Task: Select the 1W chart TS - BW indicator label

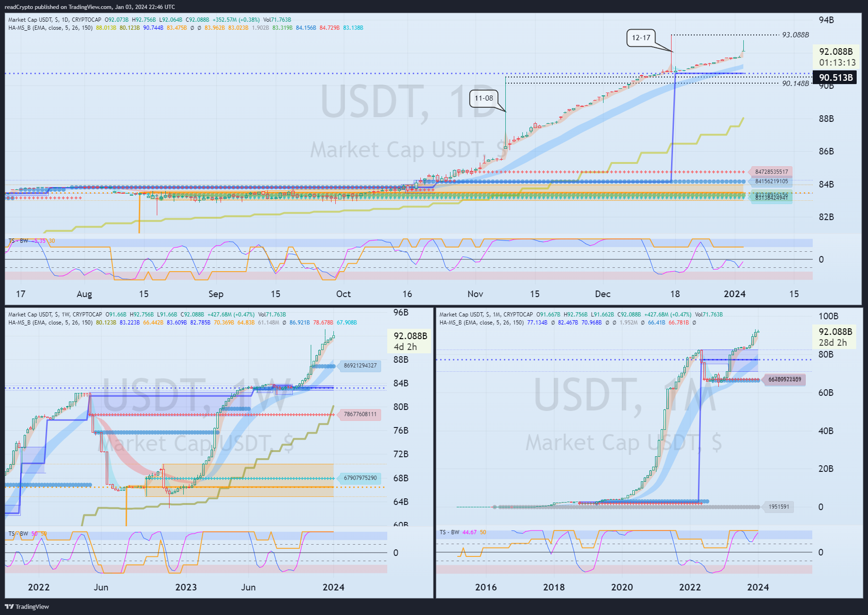Action: 27,534
